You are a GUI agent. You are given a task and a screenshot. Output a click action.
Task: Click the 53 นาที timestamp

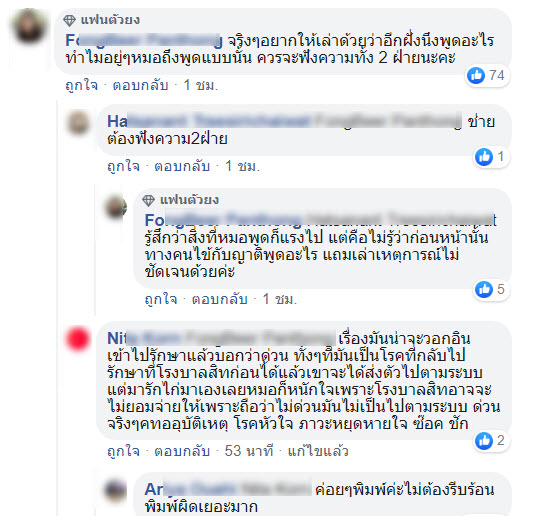pos(248,451)
